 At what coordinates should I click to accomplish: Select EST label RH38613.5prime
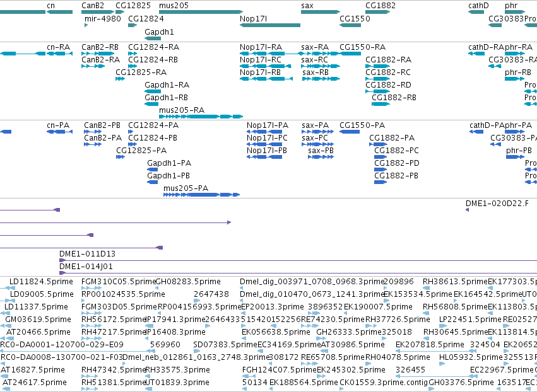(455, 282)
